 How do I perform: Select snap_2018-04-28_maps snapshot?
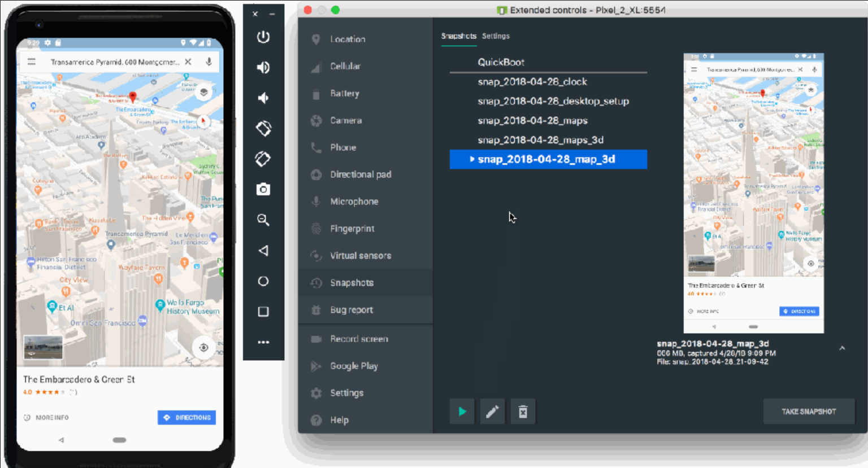click(548, 120)
